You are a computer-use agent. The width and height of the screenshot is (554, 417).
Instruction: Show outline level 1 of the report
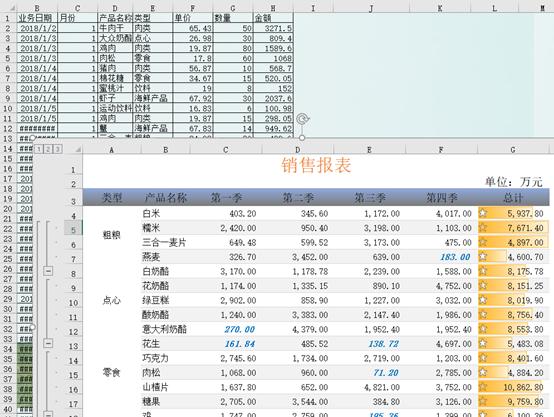(39, 149)
